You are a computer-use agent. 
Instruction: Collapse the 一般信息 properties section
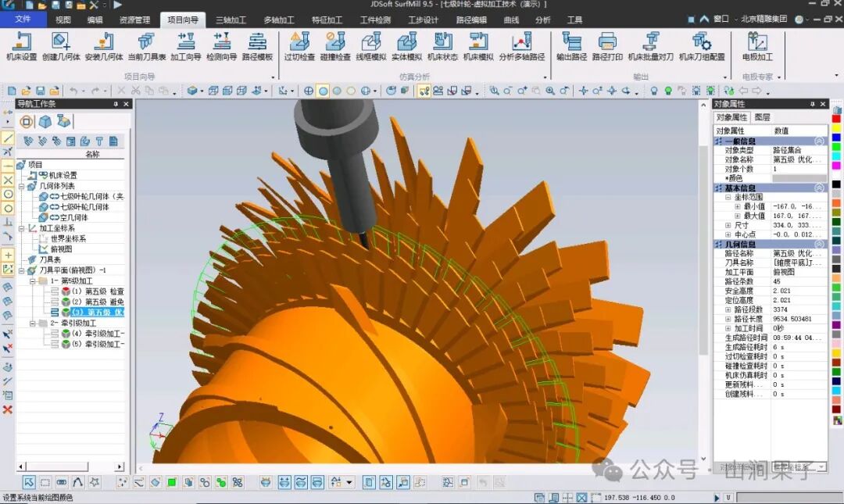(x=819, y=141)
